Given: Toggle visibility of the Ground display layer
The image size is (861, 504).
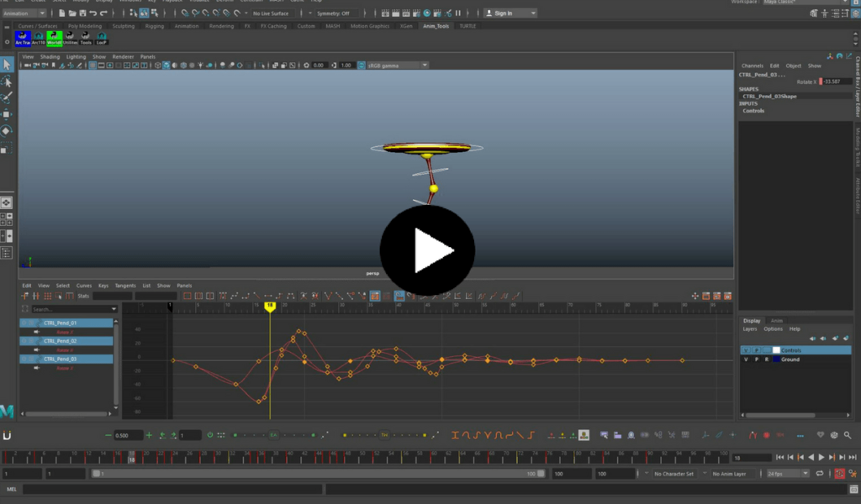Looking at the screenshot, I should [745, 359].
